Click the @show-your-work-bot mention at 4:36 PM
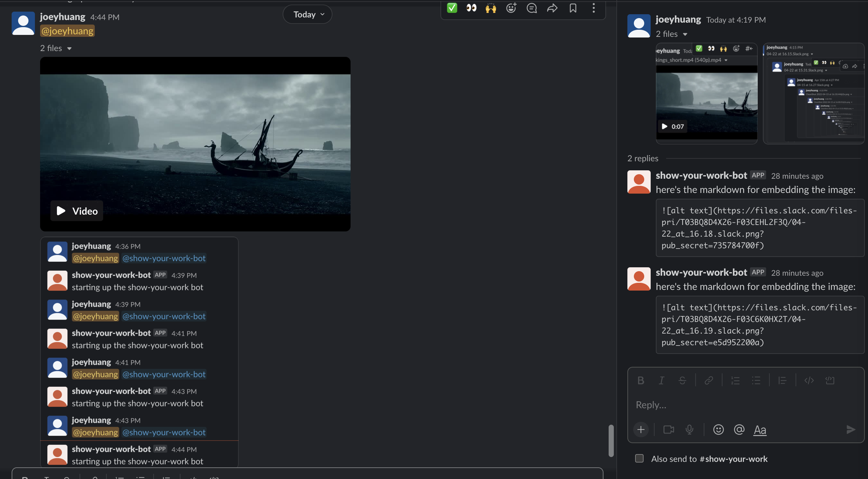 [x=164, y=258]
